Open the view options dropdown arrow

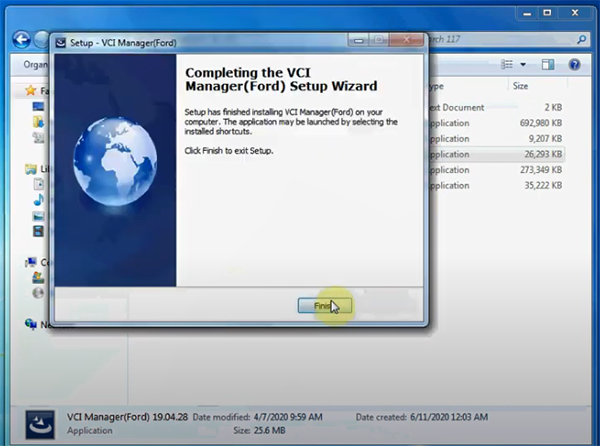(523, 65)
